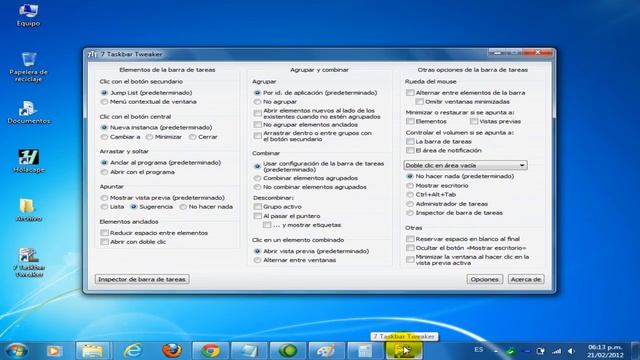The width and height of the screenshot is (640, 360).
Task: Select Ctrl+Alt+Tab option
Action: point(431,194)
